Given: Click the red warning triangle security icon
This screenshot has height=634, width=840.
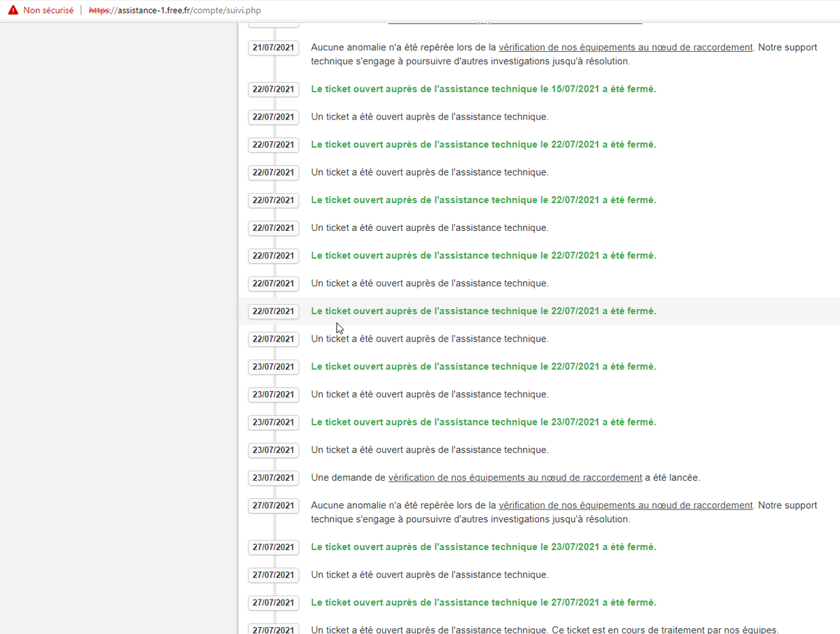Looking at the screenshot, I should [x=13, y=10].
